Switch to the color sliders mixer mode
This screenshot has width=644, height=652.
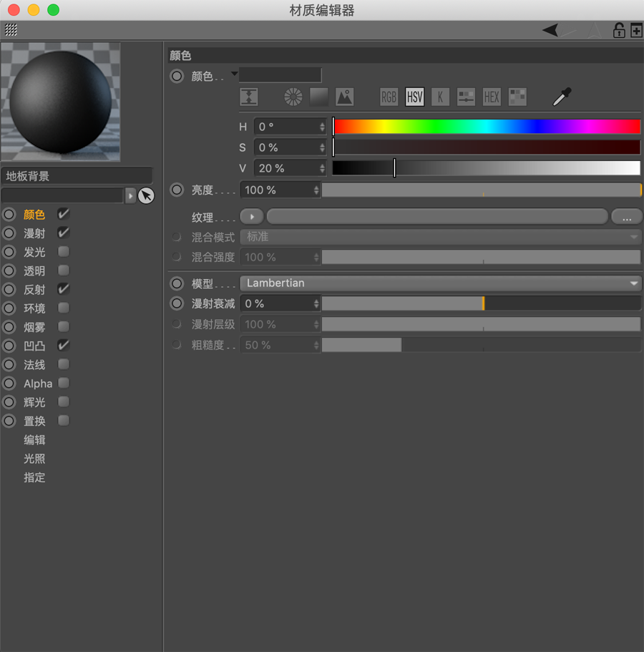[x=466, y=97]
